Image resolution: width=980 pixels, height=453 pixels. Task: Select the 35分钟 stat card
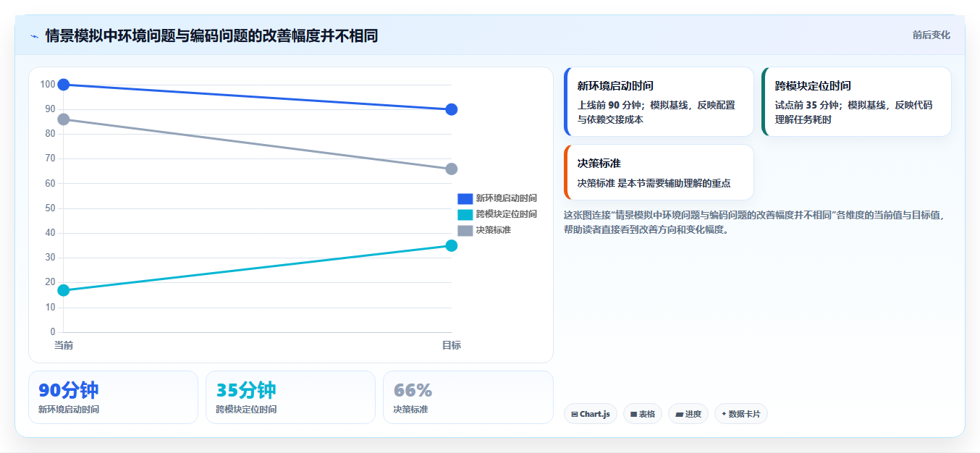click(x=290, y=397)
